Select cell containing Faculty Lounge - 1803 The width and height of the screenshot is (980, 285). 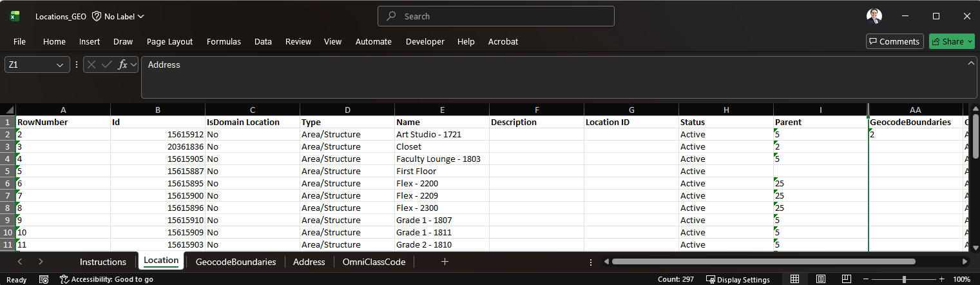[441, 159]
